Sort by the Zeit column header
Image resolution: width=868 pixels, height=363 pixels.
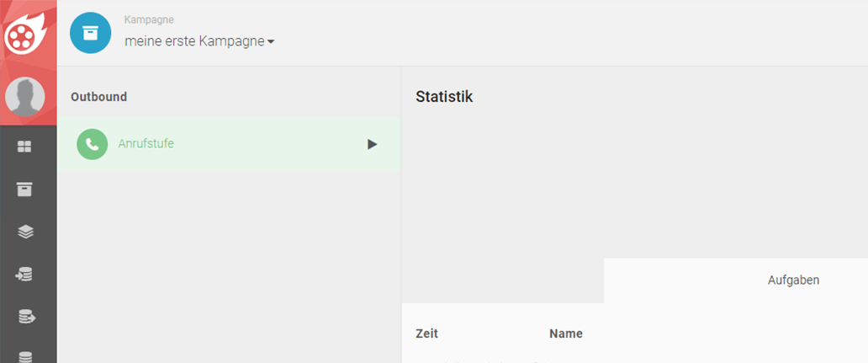coord(426,334)
